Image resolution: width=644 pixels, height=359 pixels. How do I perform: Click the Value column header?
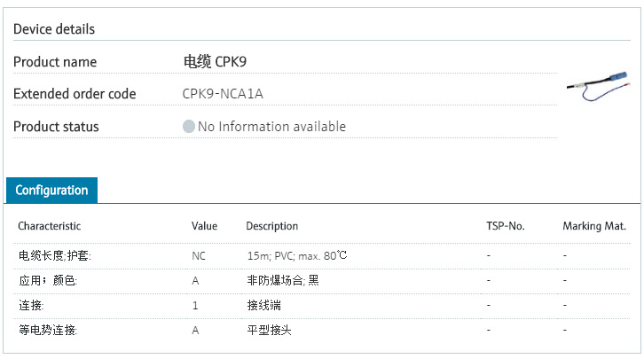[x=204, y=226]
